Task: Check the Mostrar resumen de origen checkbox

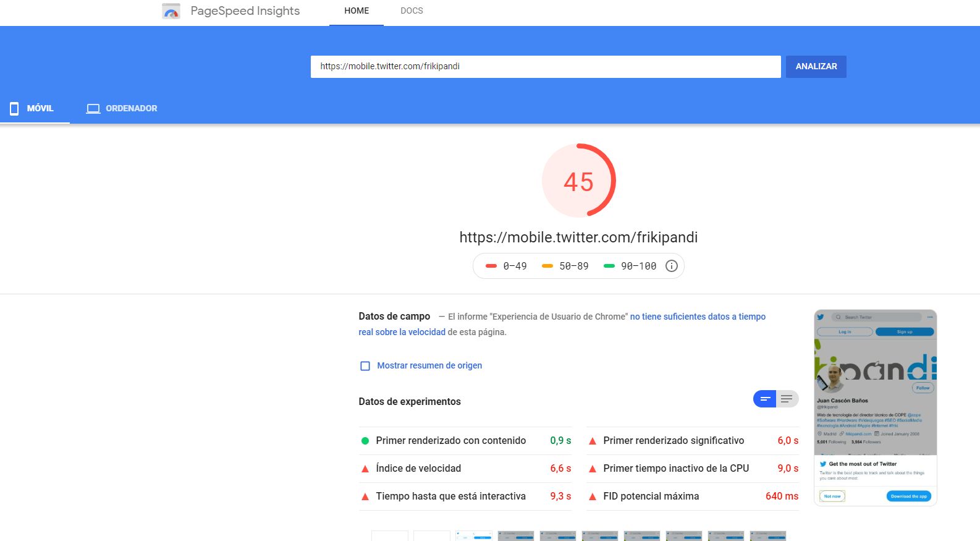Action: point(365,366)
